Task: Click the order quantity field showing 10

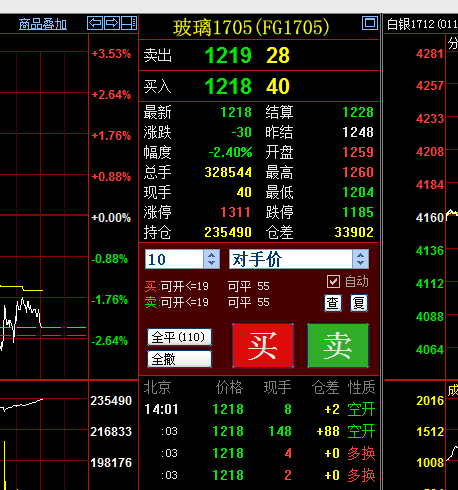Action: (x=174, y=259)
